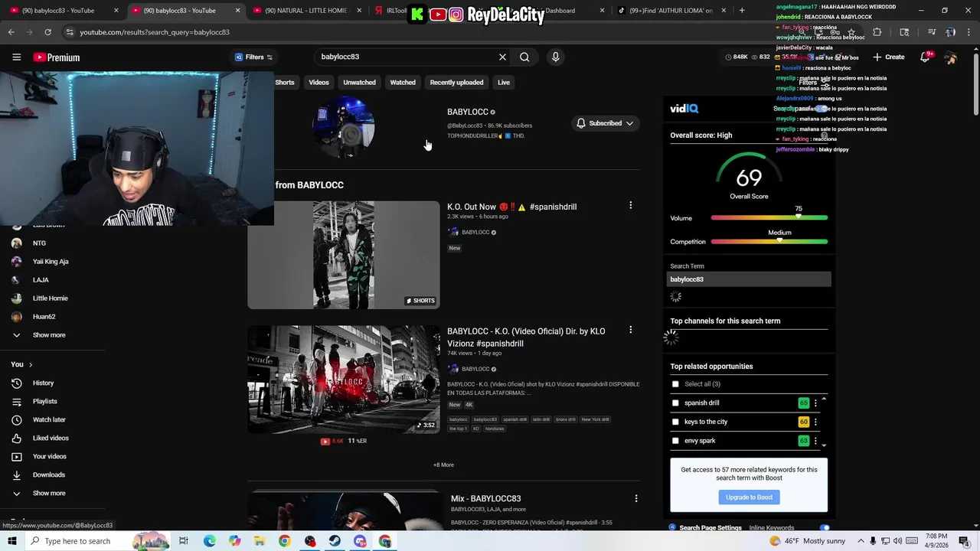980x551 pixels.
Task: Expand the +8 More tags
Action: pyautogui.click(x=443, y=465)
